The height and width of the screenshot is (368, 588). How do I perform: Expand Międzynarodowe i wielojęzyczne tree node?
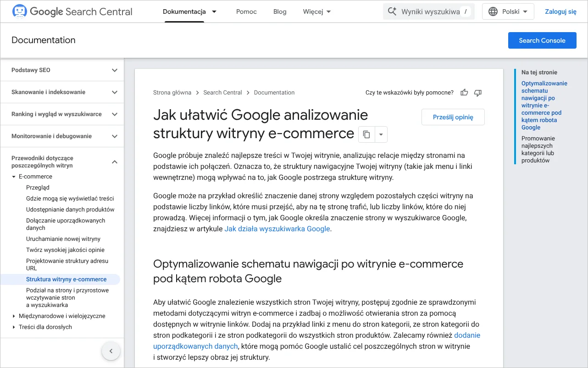[x=14, y=316]
